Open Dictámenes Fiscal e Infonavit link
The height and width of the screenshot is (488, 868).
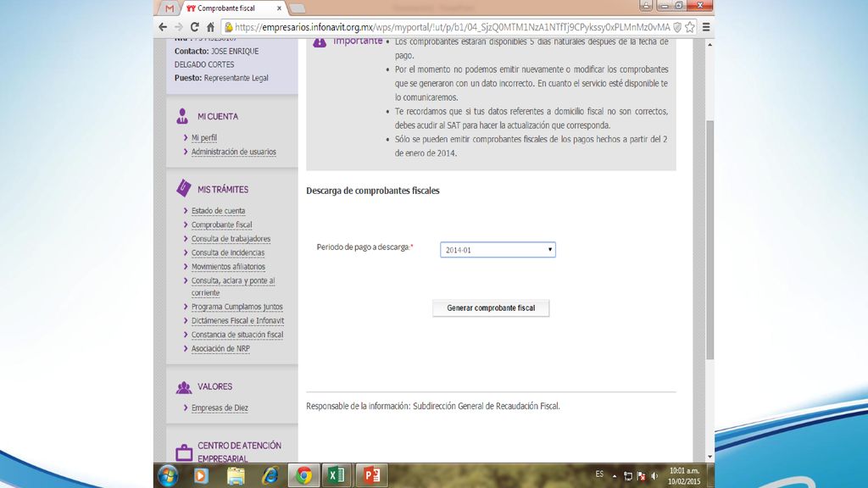click(x=237, y=320)
